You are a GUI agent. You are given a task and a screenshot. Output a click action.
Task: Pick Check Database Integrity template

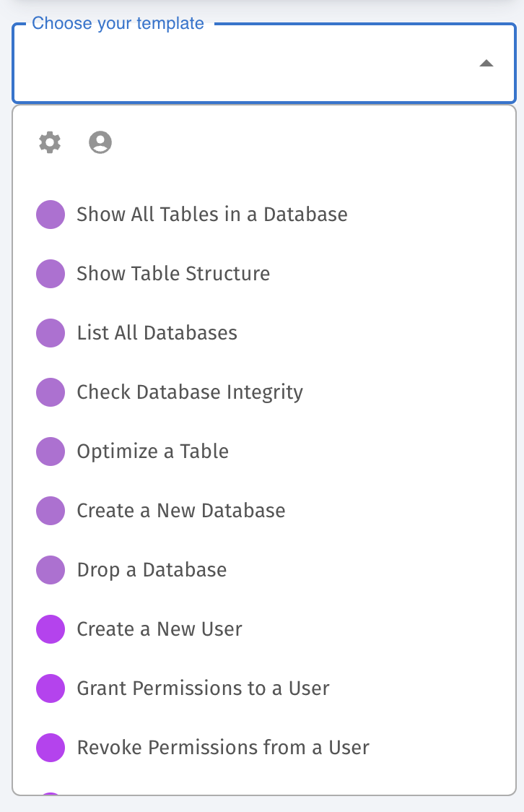[x=264, y=392]
